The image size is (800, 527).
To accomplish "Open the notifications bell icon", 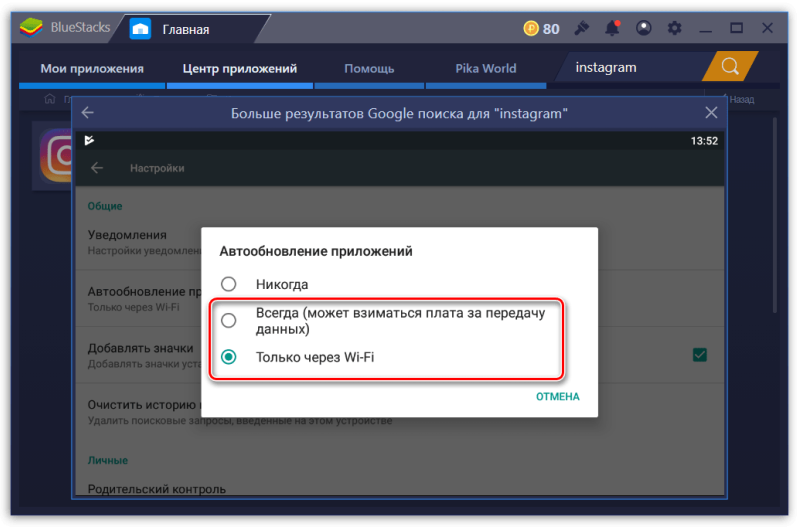I will pyautogui.click(x=612, y=28).
